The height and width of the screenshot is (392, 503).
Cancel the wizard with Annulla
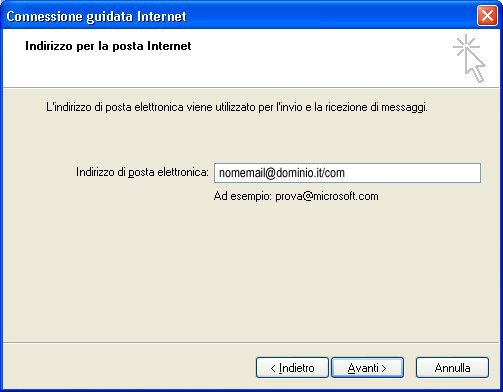(452, 368)
